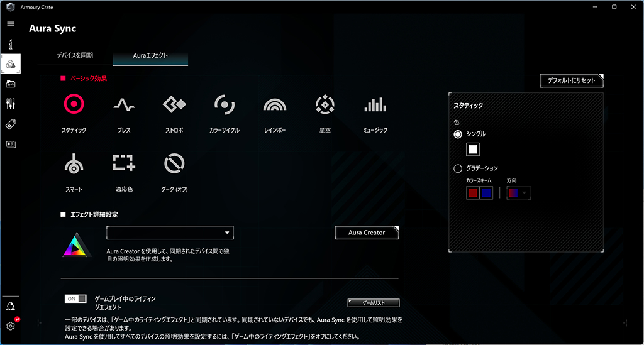
Task: Open the news sidebar icon
Action: (x=11, y=145)
